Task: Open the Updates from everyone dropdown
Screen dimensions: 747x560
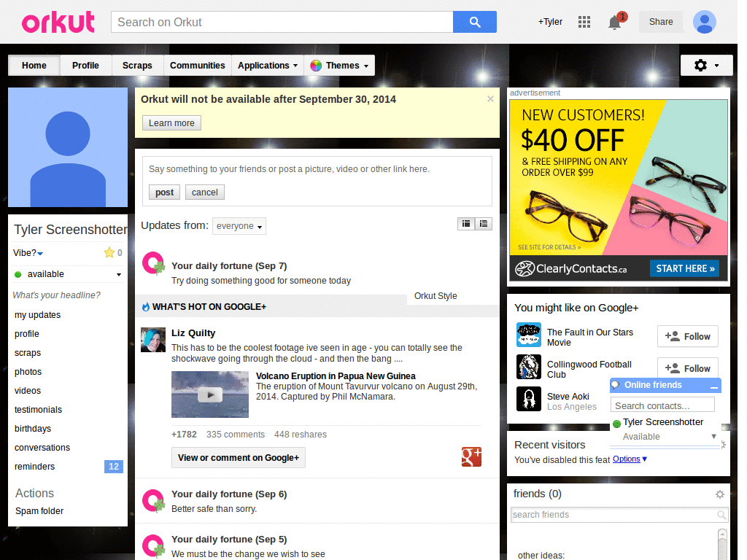Action: tap(239, 226)
